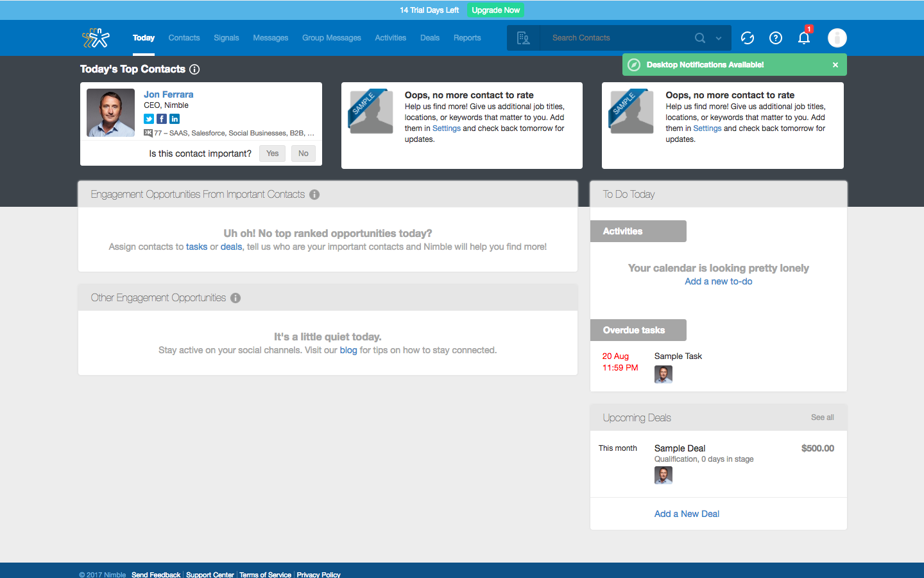Open the notifications bell icon
The width and height of the screenshot is (924, 578).
(804, 37)
